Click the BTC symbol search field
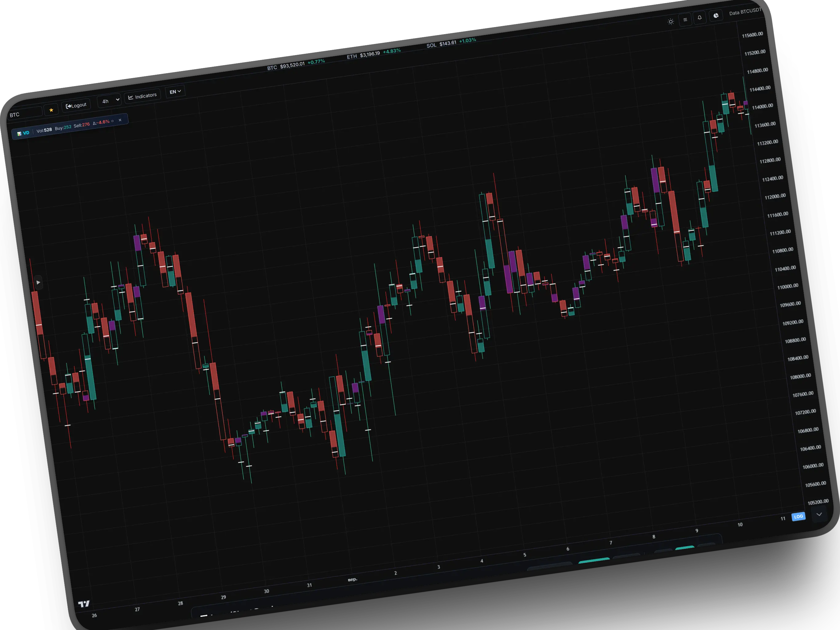This screenshot has height=630, width=840. coord(24,114)
